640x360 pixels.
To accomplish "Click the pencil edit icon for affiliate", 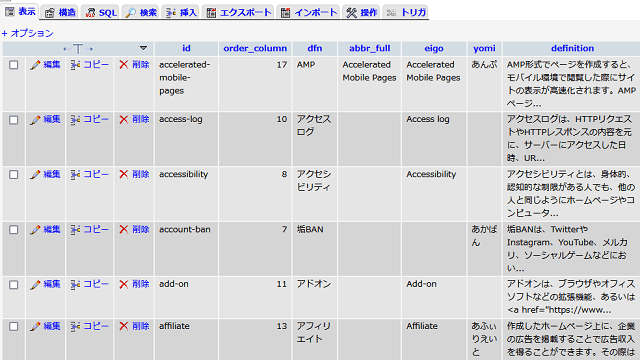I will [x=35, y=327].
